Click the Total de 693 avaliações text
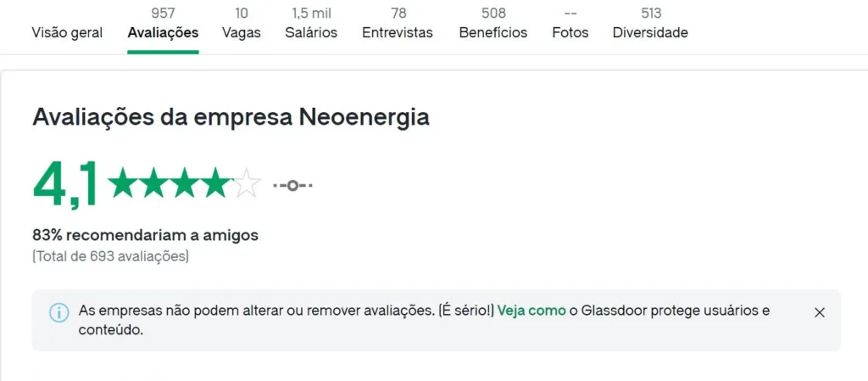 111,257
